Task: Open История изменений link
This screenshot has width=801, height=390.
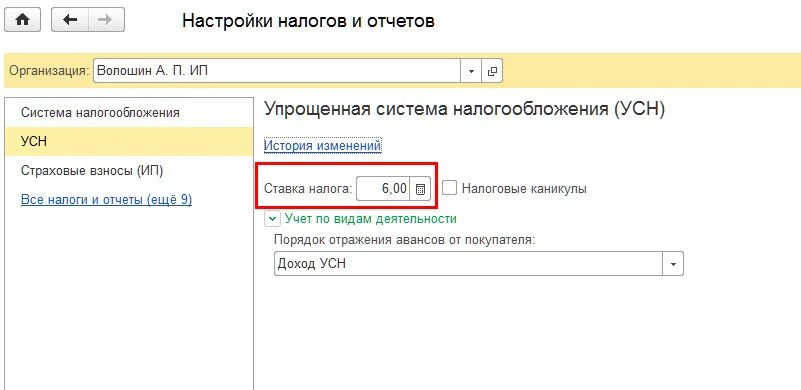Action: click(x=322, y=145)
